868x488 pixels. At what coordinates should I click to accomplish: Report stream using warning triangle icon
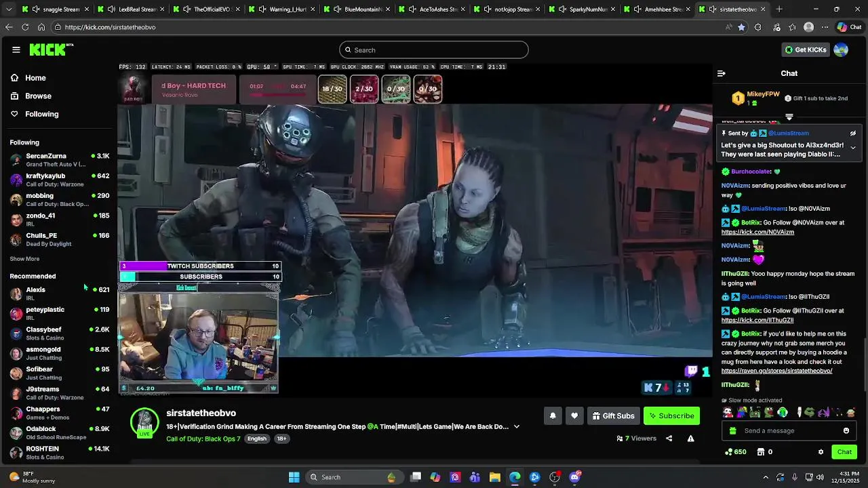tap(690, 439)
